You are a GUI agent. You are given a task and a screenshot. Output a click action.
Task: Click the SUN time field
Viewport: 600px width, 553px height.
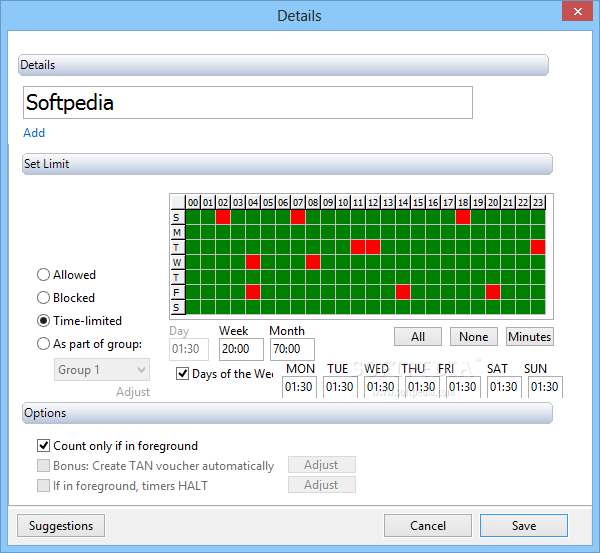pyautogui.click(x=545, y=387)
